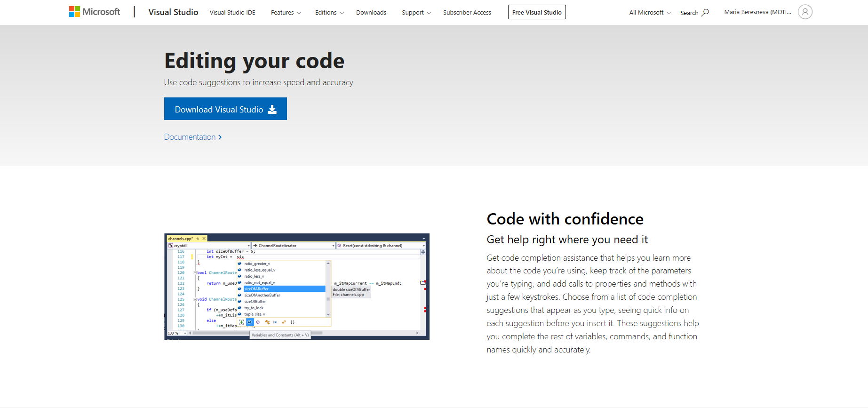This screenshot has width=868, height=408.
Task: Click the Search magnifier icon
Action: tap(705, 12)
